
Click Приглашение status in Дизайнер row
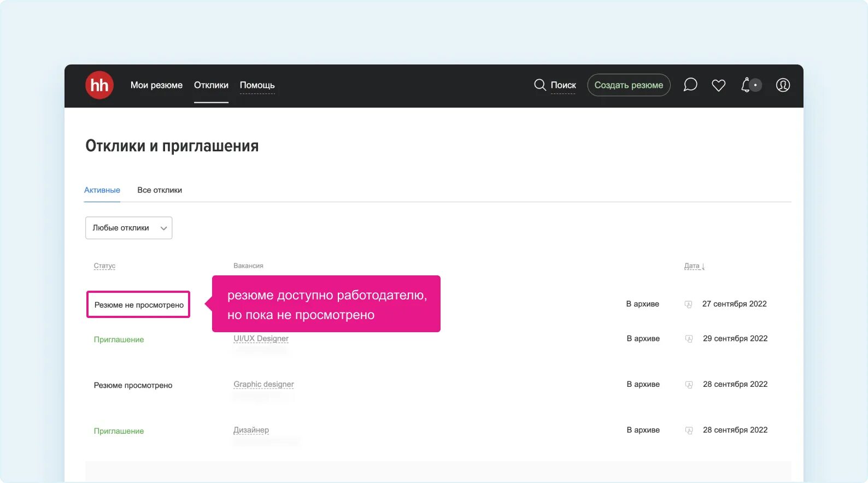[x=119, y=432]
